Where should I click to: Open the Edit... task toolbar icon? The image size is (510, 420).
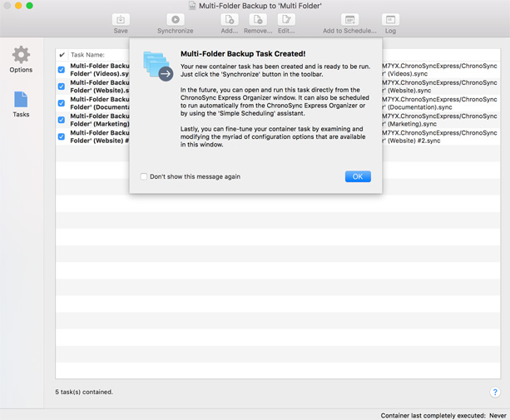point(286,20)
